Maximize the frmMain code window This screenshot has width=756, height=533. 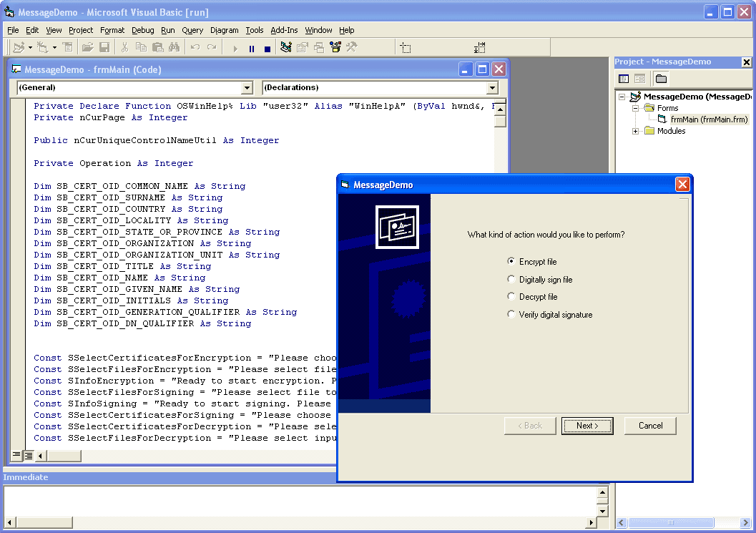(x=482, y=69)
